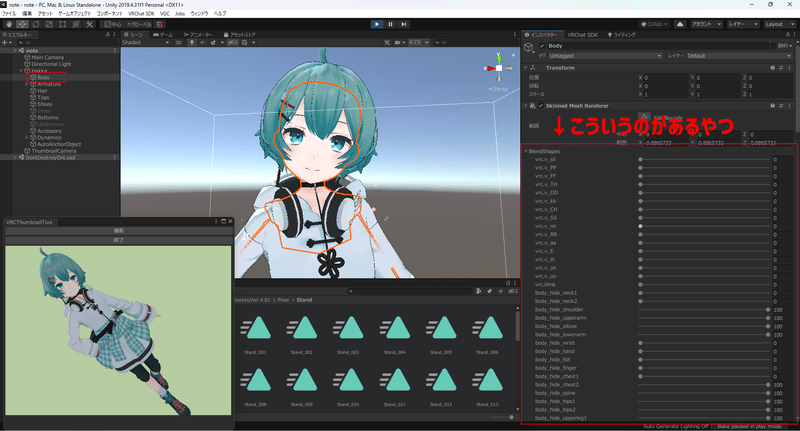The width and height of the screenshot is (800, 431).
Task: Expand the Armature tree node
Action: 27,84
